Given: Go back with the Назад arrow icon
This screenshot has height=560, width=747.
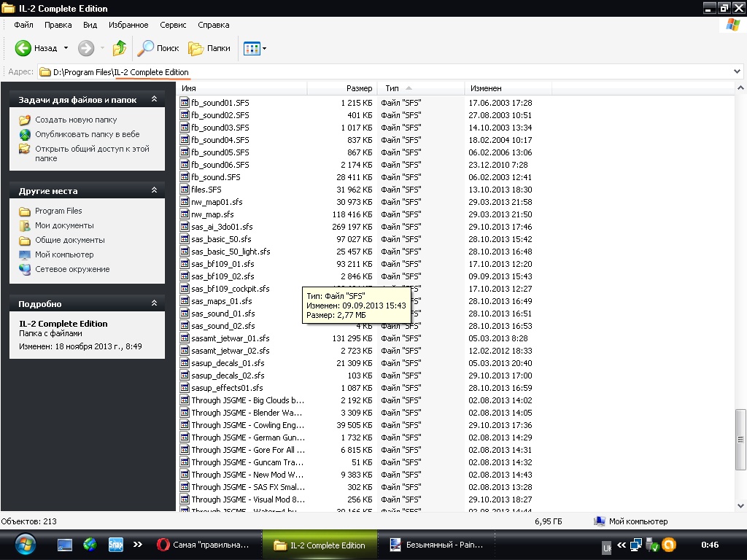Looking at the screenshot, I should [23, 48].
